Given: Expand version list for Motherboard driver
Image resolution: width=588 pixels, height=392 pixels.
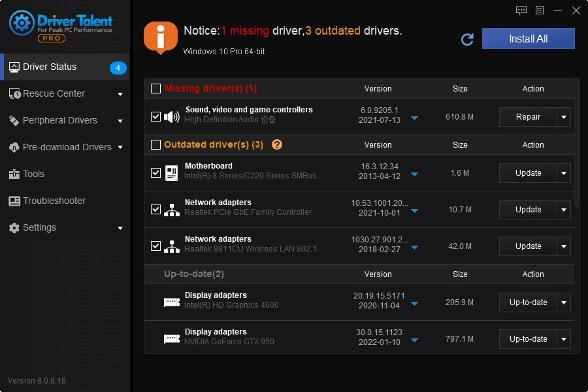Looking at the screenshot, I should click(414, 174).
